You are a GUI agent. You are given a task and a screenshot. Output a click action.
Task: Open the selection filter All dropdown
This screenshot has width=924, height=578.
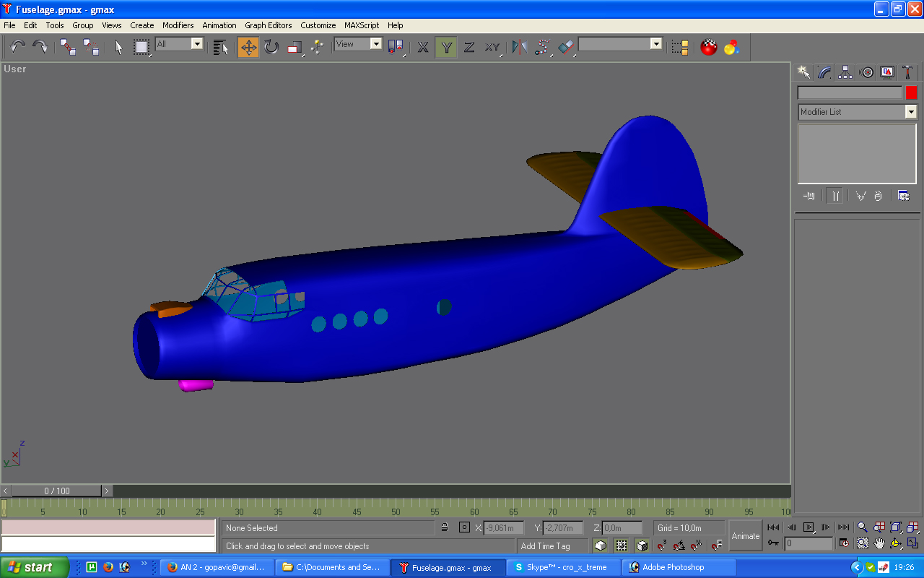tap(197, 44)
